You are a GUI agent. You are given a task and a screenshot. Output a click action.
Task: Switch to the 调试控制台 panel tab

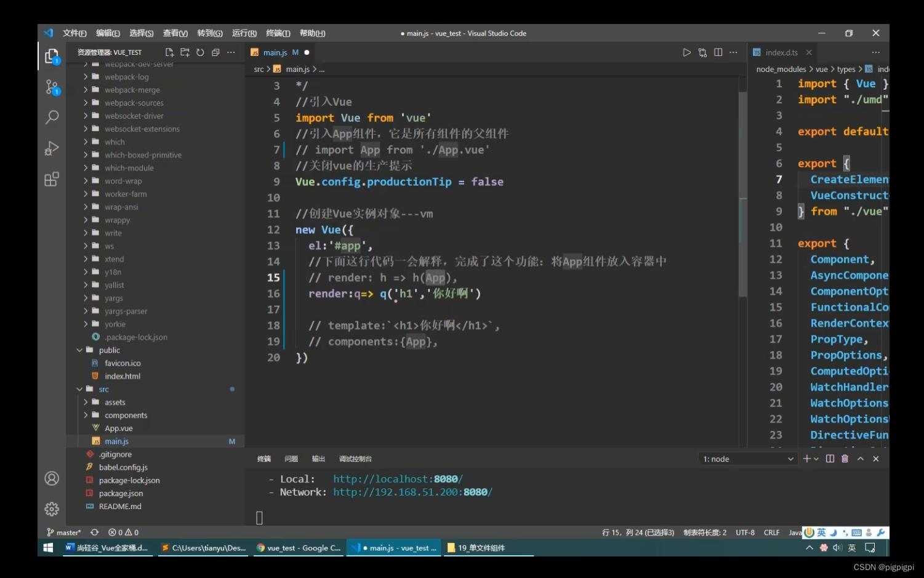coord(355,459)
